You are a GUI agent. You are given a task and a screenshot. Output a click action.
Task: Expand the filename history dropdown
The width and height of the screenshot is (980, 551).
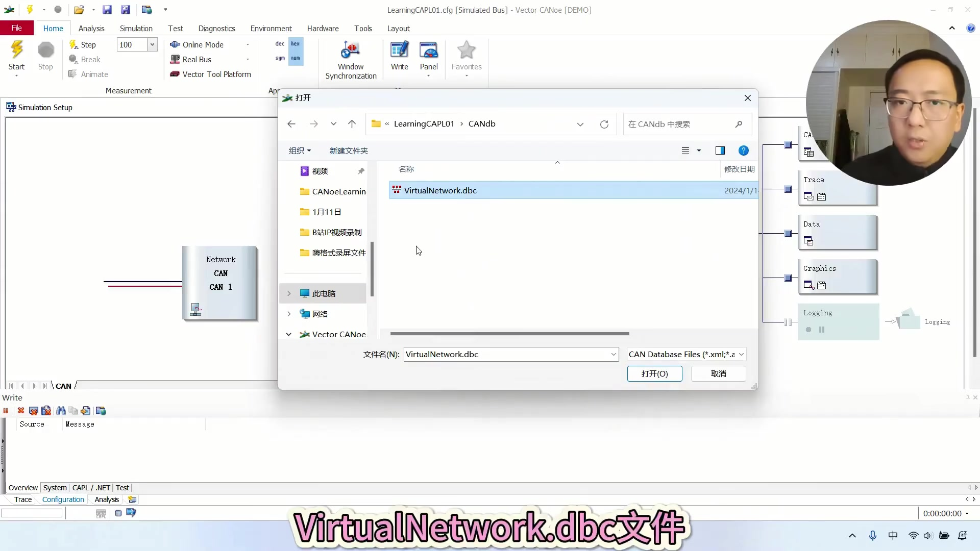[614, 354]
